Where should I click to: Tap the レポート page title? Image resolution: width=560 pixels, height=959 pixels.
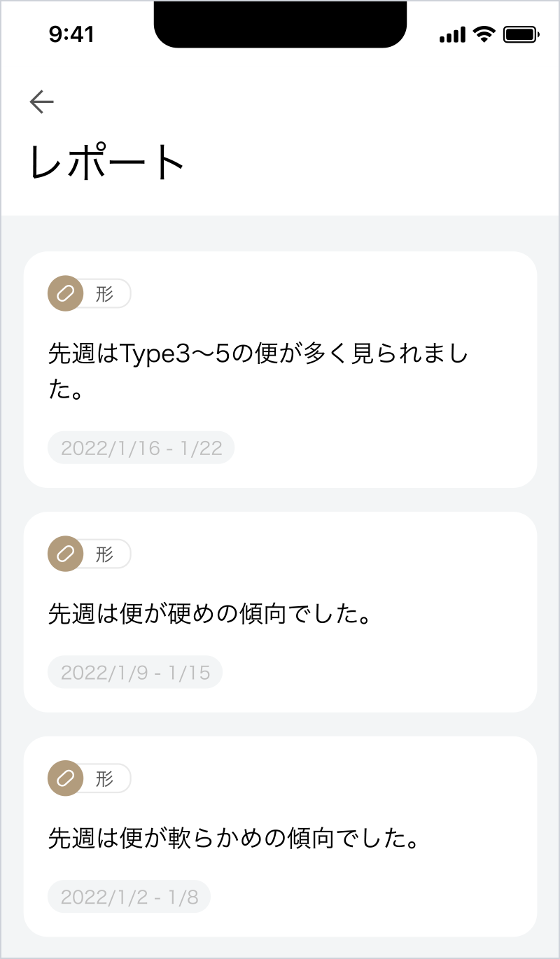[x=107, y=162]
